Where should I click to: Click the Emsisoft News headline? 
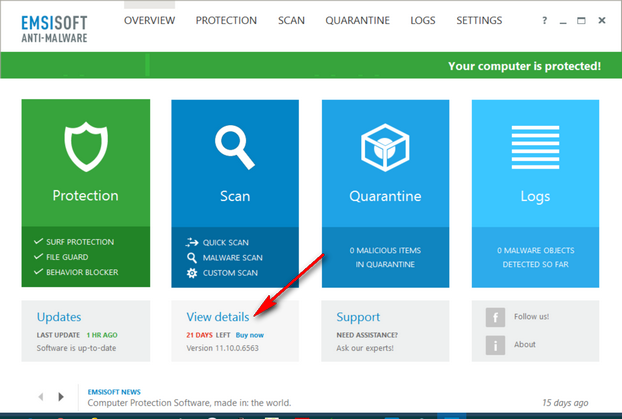point(189,403)
